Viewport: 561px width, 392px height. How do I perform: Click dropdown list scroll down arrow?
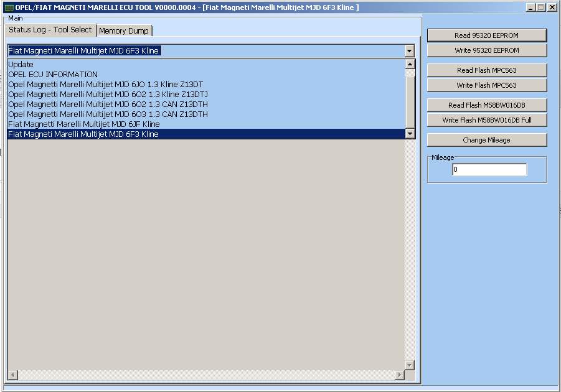click(410, 134)
